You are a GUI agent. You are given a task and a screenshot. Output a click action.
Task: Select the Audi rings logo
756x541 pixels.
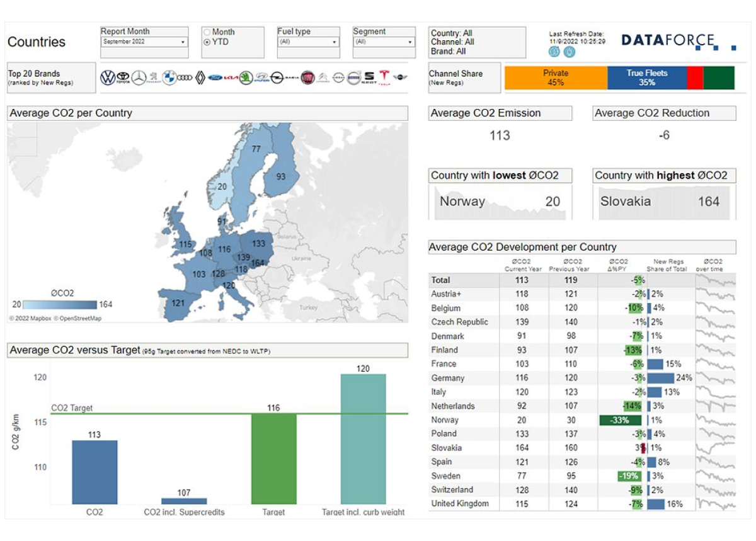click(x=185, y=78)
